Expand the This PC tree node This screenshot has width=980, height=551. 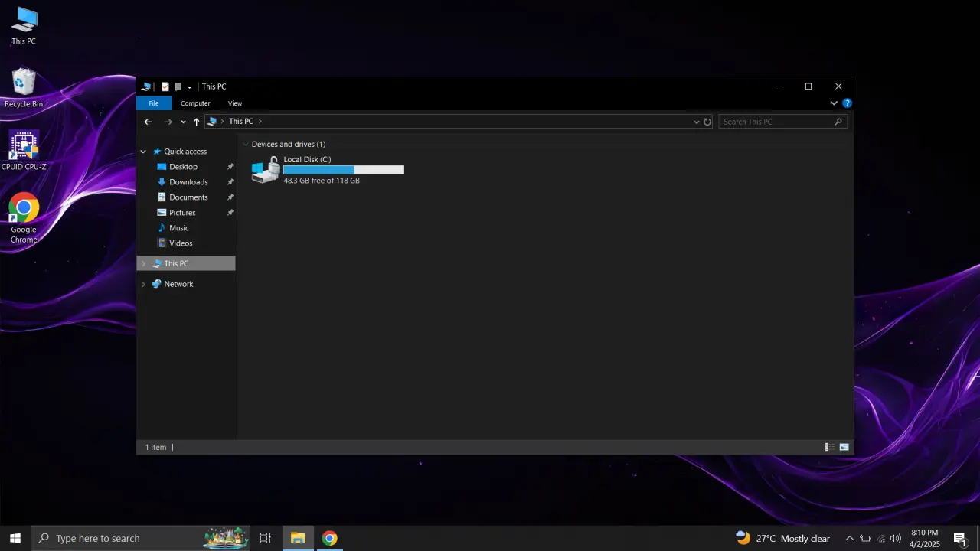[x=143, y=264]
